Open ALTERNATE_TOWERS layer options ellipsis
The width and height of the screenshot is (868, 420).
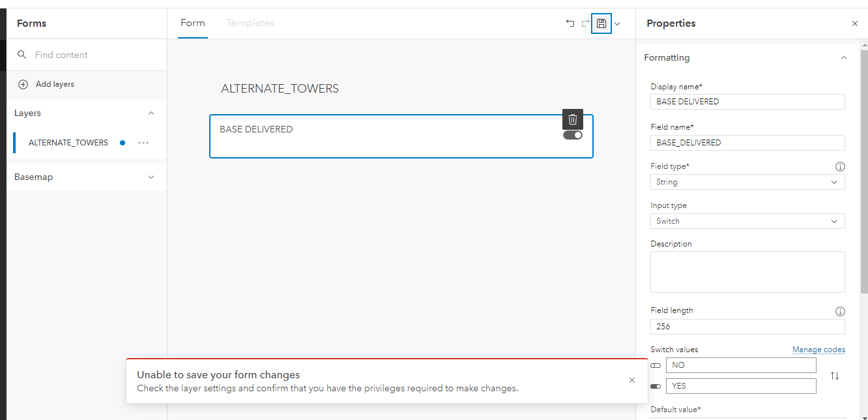pos(143,143)
